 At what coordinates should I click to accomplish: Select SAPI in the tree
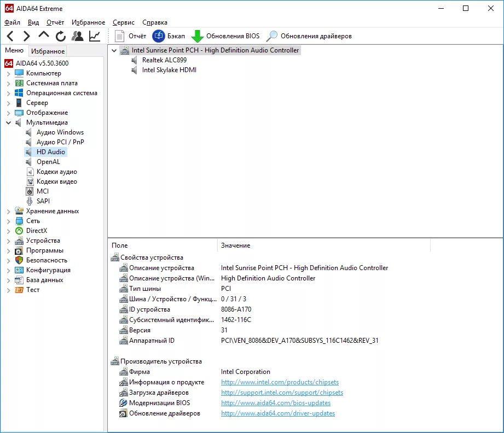click(43, 201)
